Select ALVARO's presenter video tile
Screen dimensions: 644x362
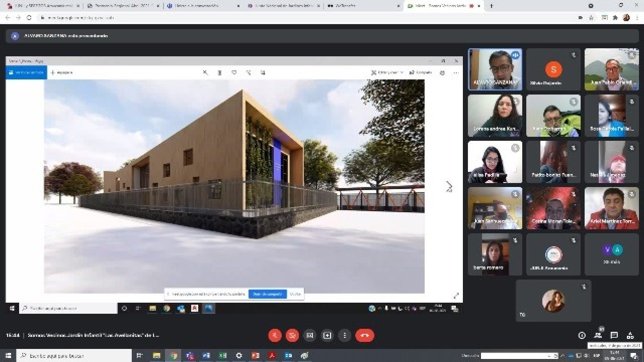click(495, 69)
